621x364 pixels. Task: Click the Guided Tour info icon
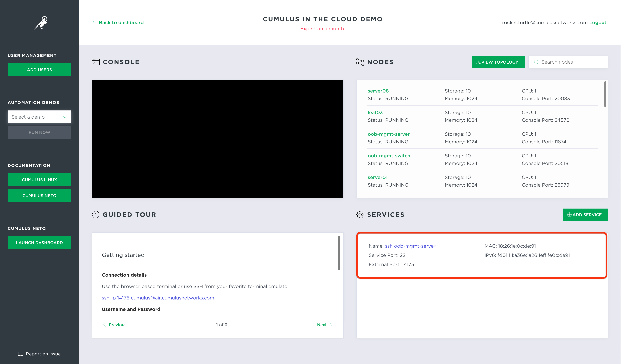point(96,215)
